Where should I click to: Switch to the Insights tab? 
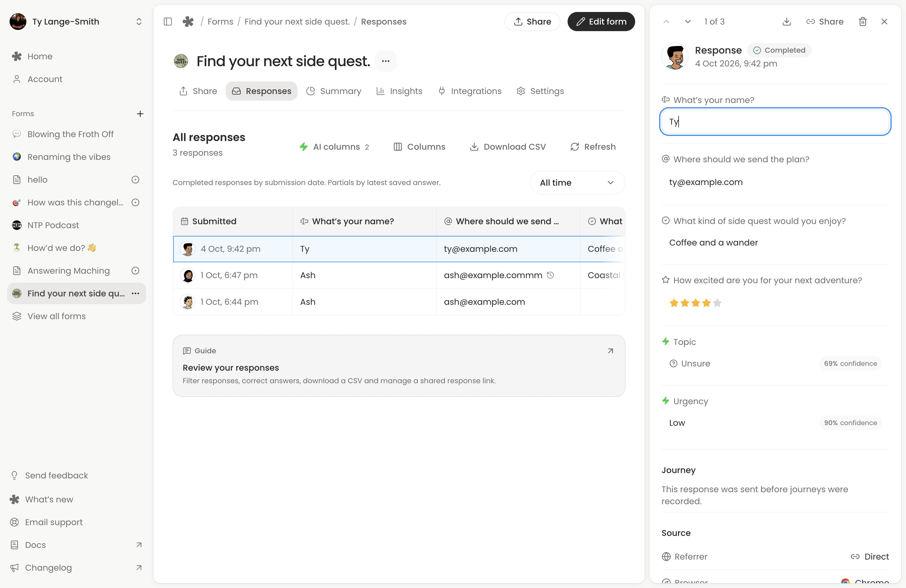[x=399, y=91]
